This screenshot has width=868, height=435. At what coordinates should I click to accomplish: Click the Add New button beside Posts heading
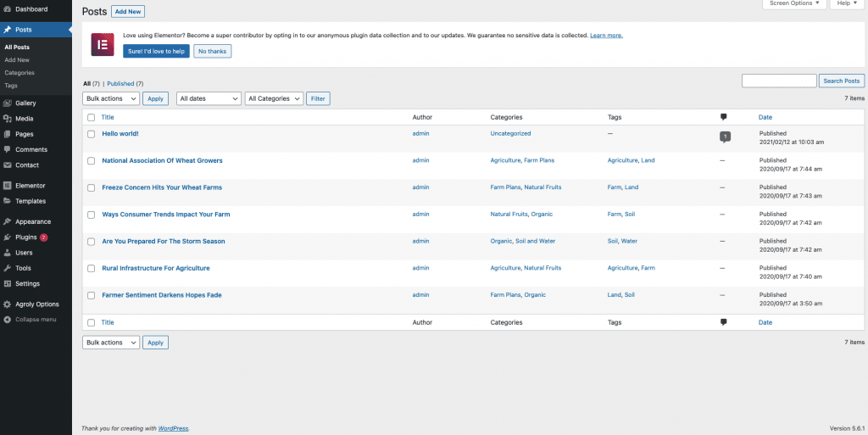(x=129, y=12)
